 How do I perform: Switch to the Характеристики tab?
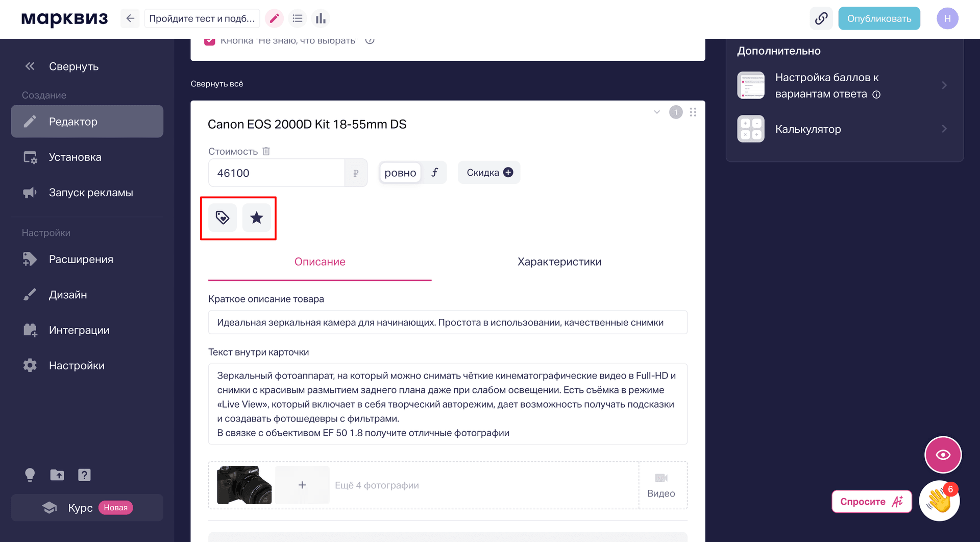(x=559, y=262)
